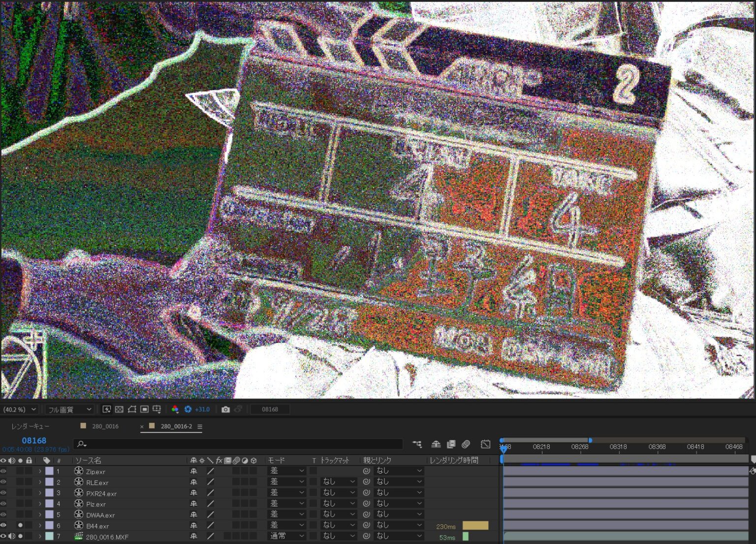Switch to the 280_0016 composition tab
756x544 pixels.
click(105, 426)
